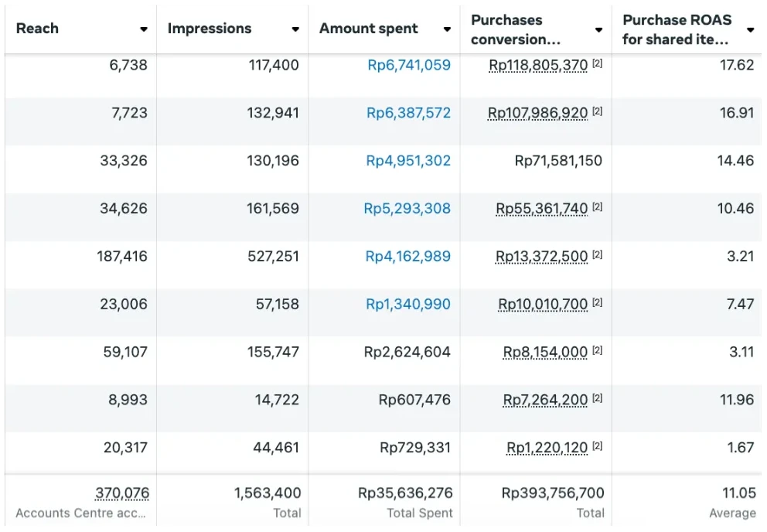Open the Amount spent column caret icon
Image resolution: width=767 pixels, height=532 pixels.
point(447,29)
